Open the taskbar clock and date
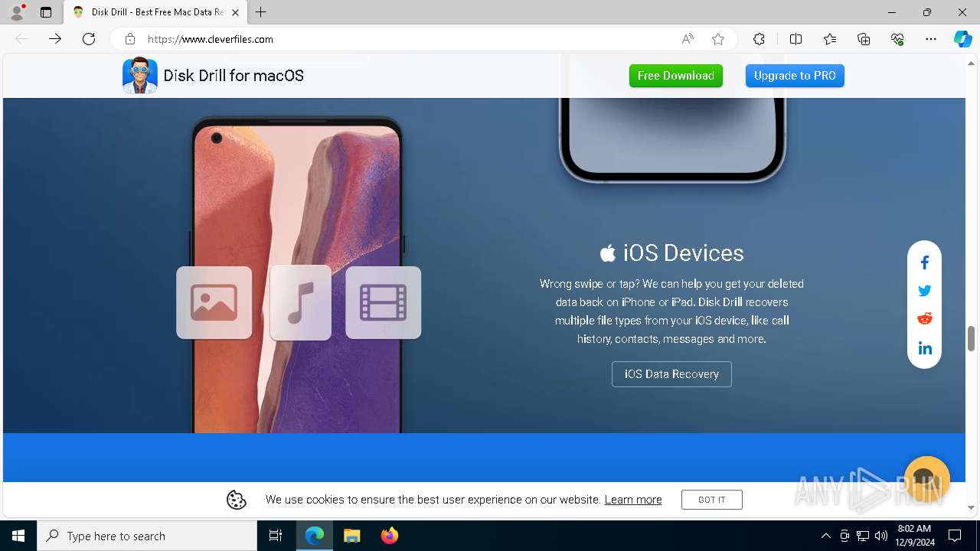 tap(913, 536)
